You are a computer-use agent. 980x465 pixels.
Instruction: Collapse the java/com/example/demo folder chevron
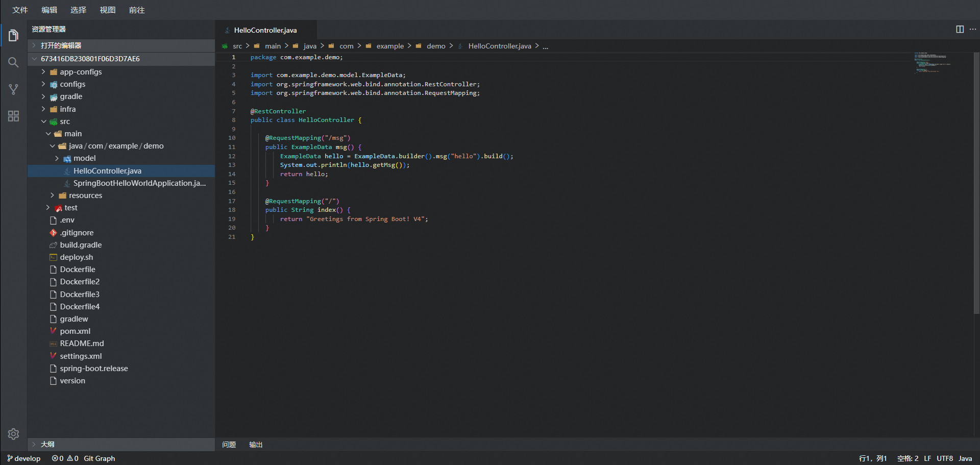(x=53, y=146)
